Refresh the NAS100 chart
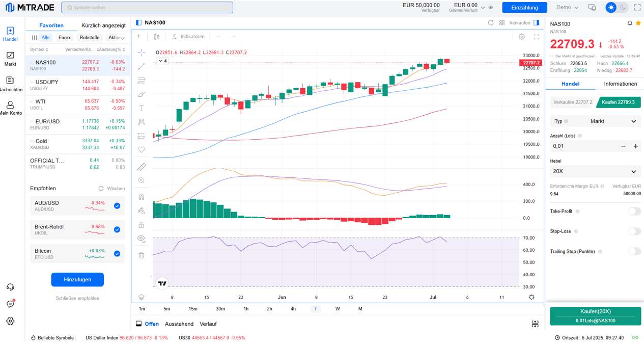This screenshot has width=644, height=342. click(x=491, y=22)
